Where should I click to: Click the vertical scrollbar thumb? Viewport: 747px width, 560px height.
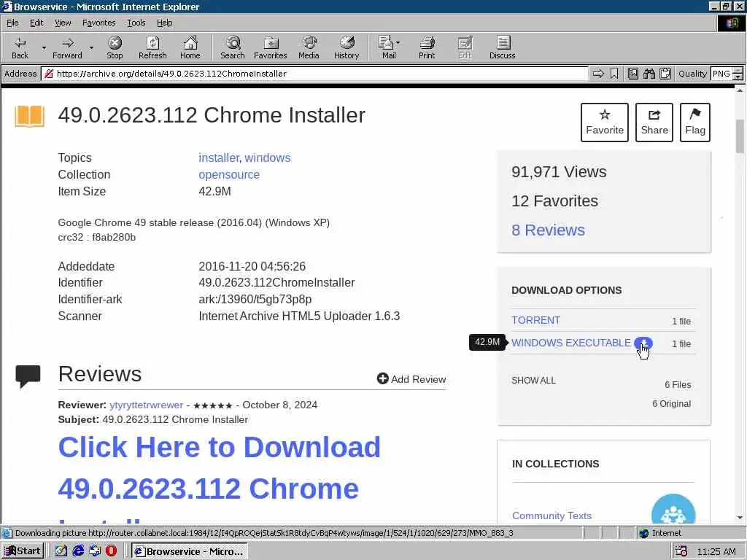pos(740,136)
